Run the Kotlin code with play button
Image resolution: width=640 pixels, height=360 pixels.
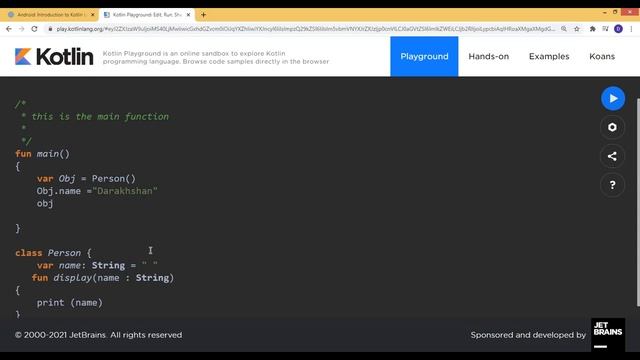coord(613,98)
